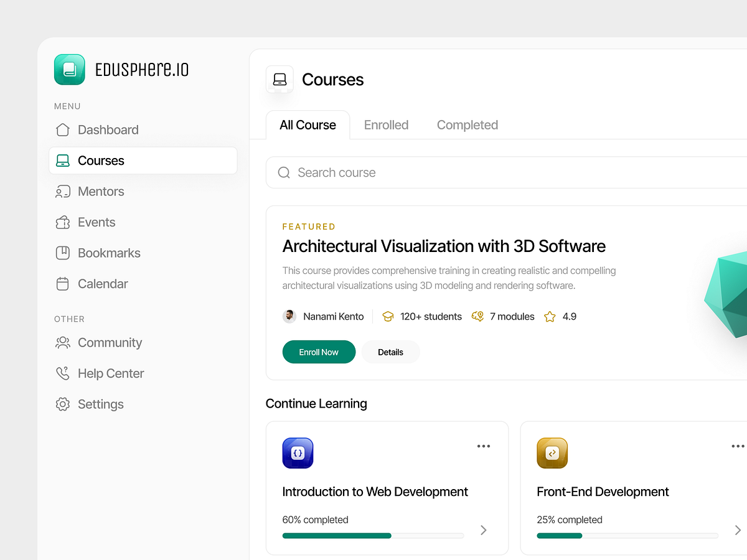Click the graduation cap students icon
This screenshot has width=747, height=560.
click(x=388, y=317)
